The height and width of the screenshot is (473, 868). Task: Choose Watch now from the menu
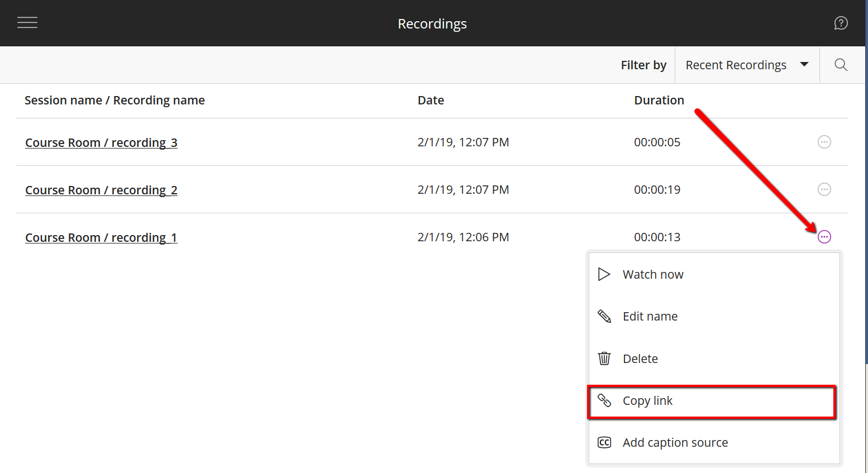point(714,274)
